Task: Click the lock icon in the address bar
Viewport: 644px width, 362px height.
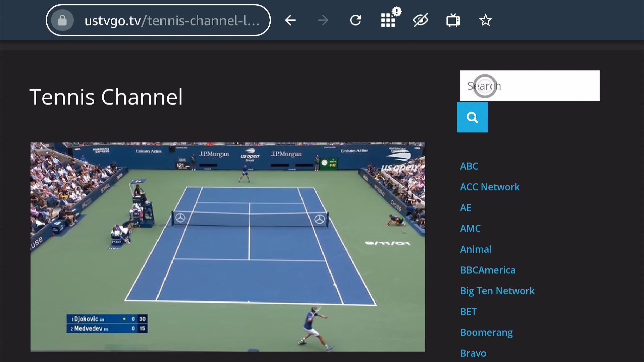Action: pyautogui.click(x=62, y=20)
